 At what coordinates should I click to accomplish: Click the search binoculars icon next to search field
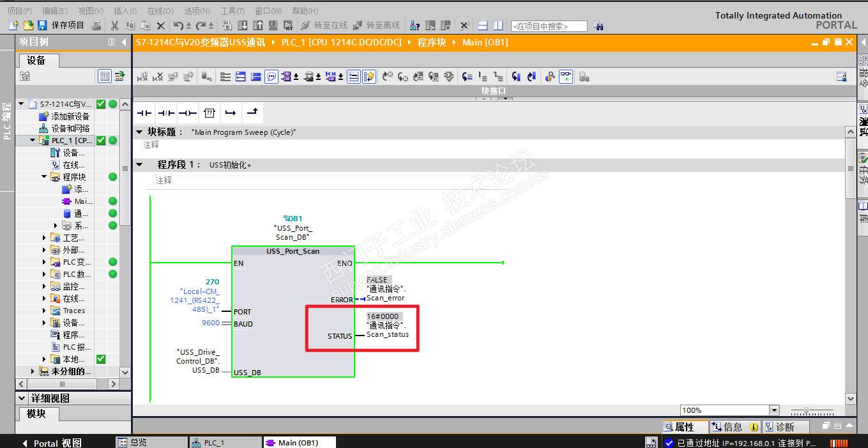click(598, 26)
